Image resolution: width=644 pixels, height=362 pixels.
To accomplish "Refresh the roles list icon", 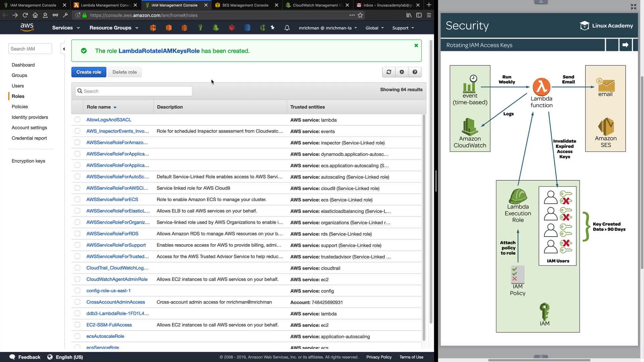I will click(389, 72).
